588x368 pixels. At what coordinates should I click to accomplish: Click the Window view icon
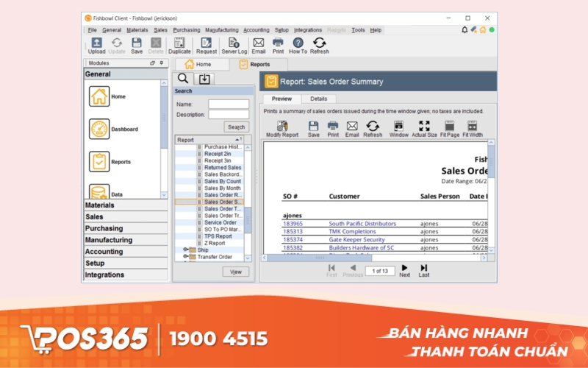[398, 126]
